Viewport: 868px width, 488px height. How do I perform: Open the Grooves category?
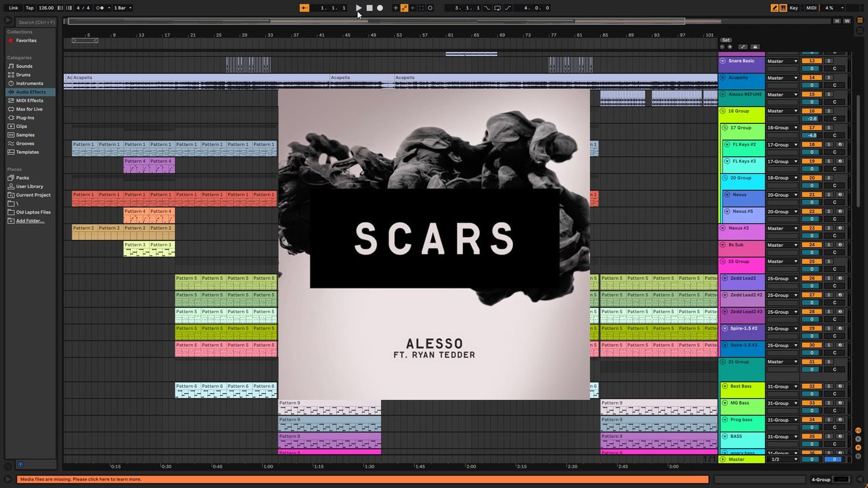(25, 144)
